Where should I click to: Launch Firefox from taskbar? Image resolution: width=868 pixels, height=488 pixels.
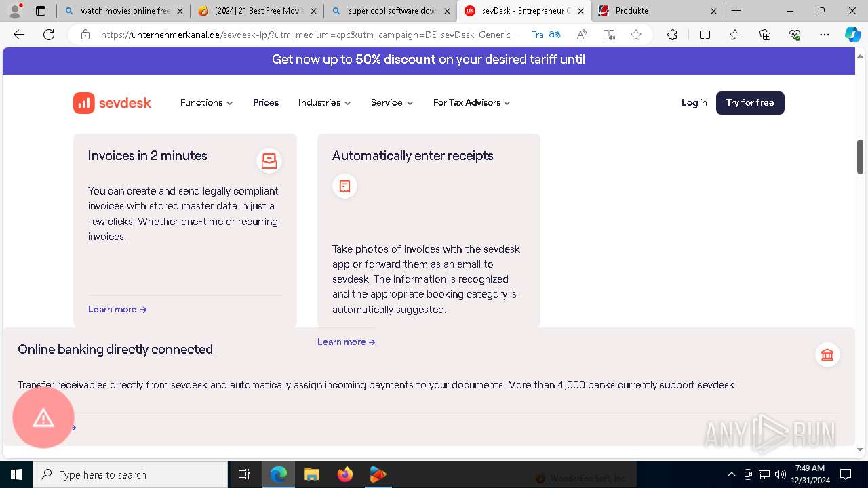point(344,474)
